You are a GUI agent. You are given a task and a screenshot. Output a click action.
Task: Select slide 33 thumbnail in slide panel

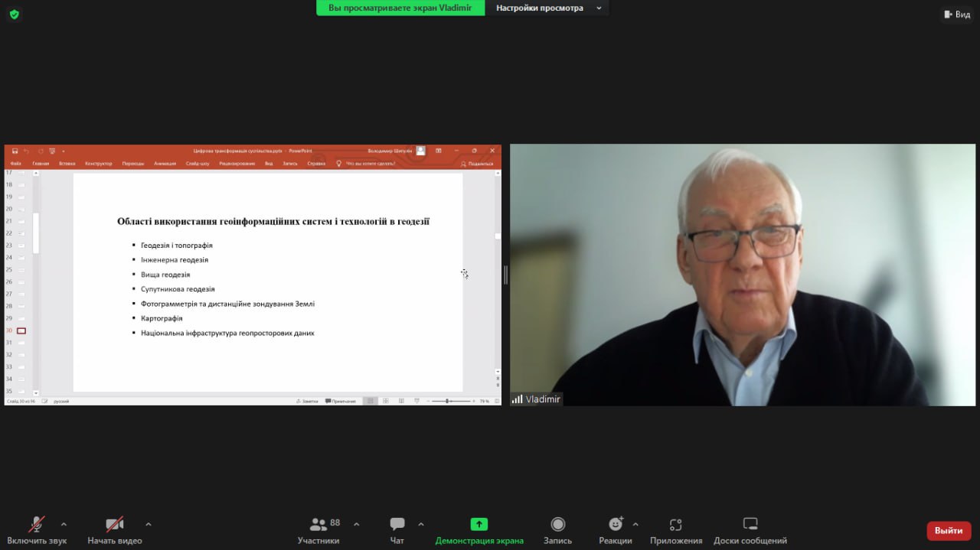click(x=21, y=367)
